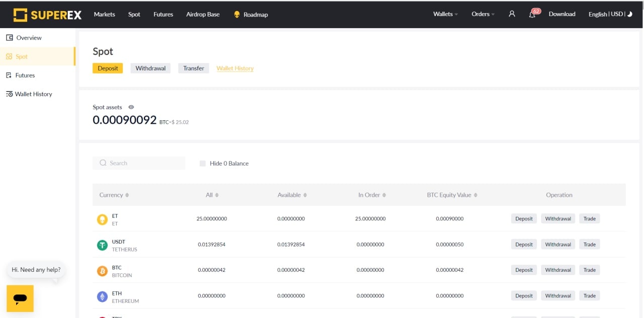644x318 pixels.
Task: Hide spot assets balance with eye icon
Action: [x=131, y=107]
